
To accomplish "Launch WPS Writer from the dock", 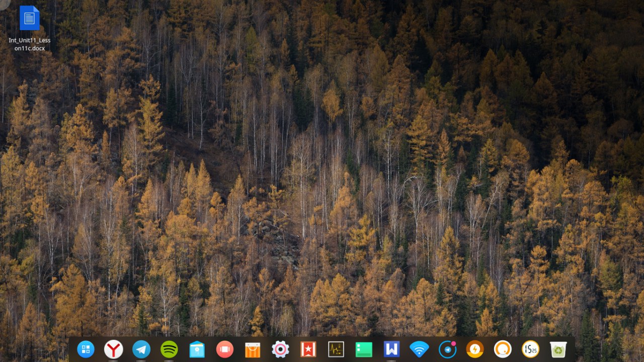I will coord(391,349).
